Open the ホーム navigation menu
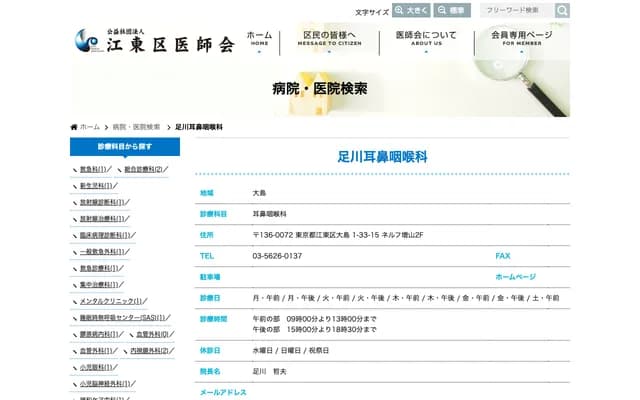The image size is (640, 400). click(x=259, y=39)
